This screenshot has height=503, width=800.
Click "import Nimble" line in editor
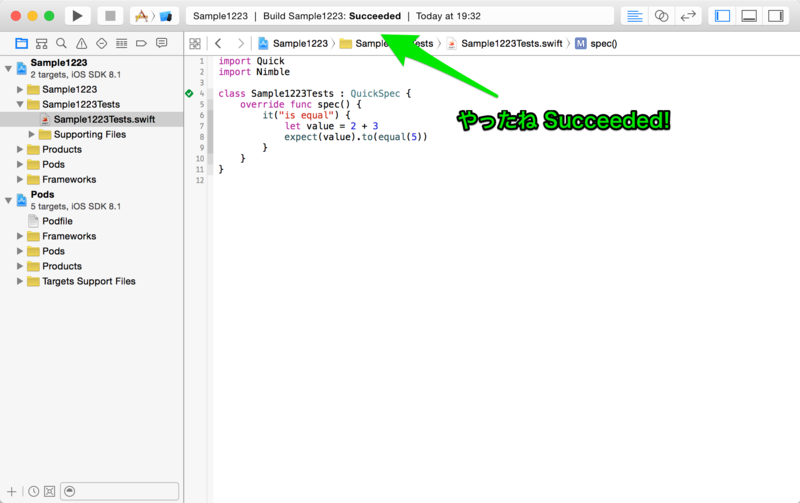tap(254, 72)
